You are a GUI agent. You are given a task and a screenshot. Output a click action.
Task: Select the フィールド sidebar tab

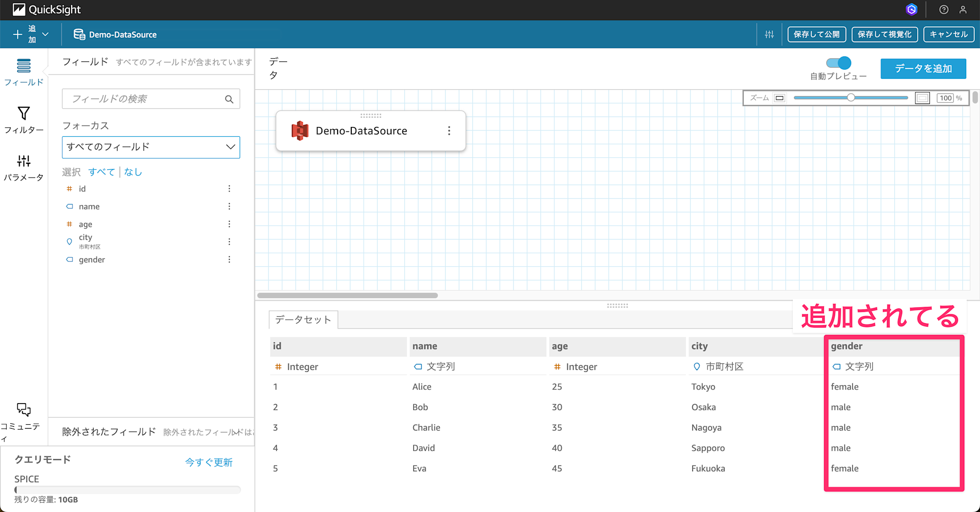pyautogui.click(x=24, y=72)
